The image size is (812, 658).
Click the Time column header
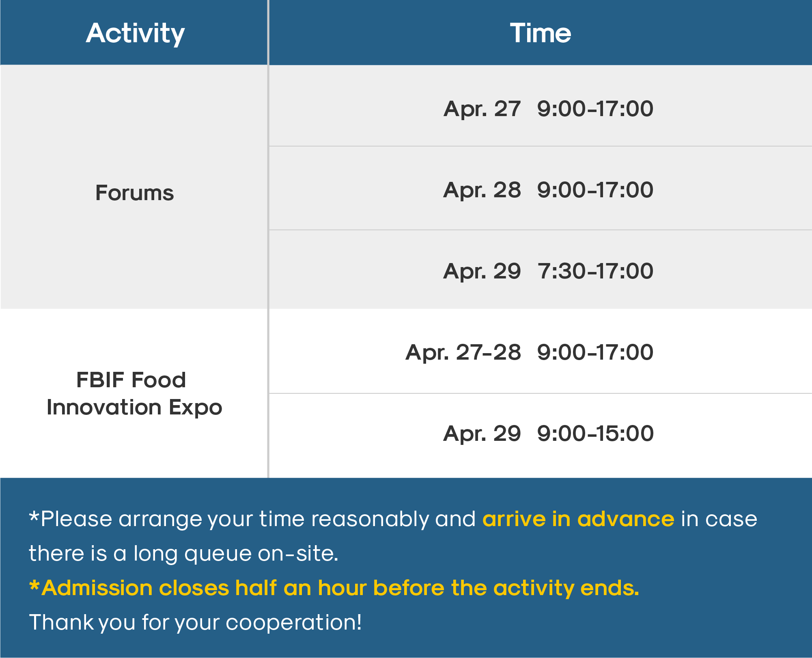(541, 32)
